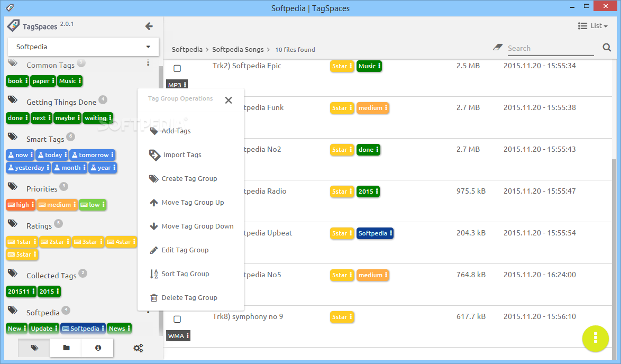Click the search magnifier icon
Image resolution: width=621 pixels, height=364 pixels.
(x=607, y=48)
